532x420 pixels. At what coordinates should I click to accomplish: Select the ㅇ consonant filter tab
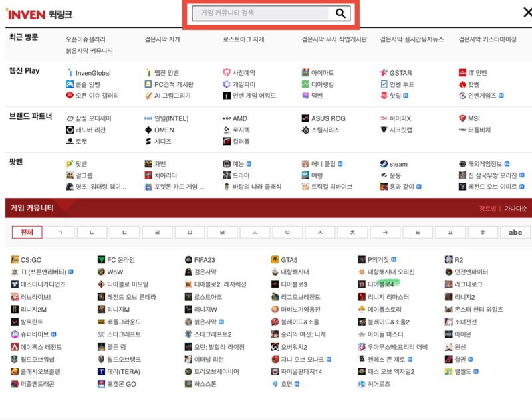pyautogui.click(x=287, y=232)
